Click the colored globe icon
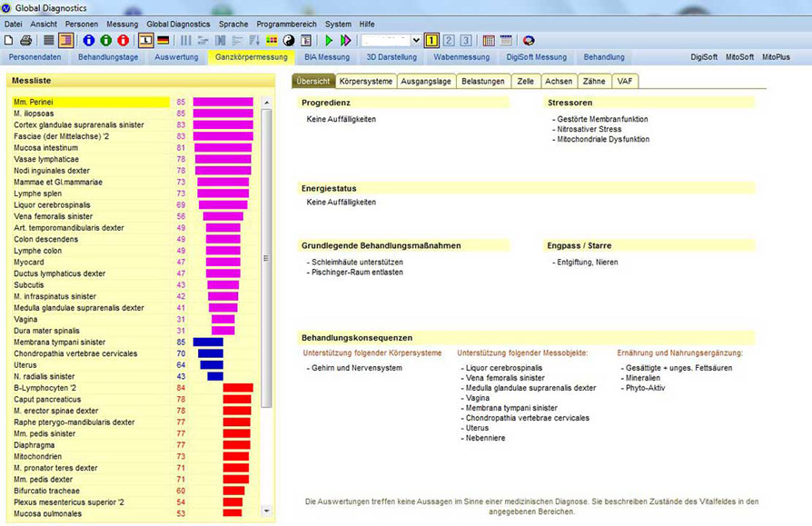812x526 pixels. point(529,40)
